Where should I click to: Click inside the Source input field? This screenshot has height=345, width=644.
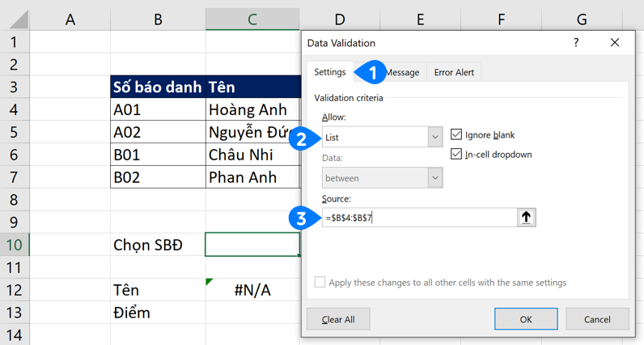tap(419, 217)
